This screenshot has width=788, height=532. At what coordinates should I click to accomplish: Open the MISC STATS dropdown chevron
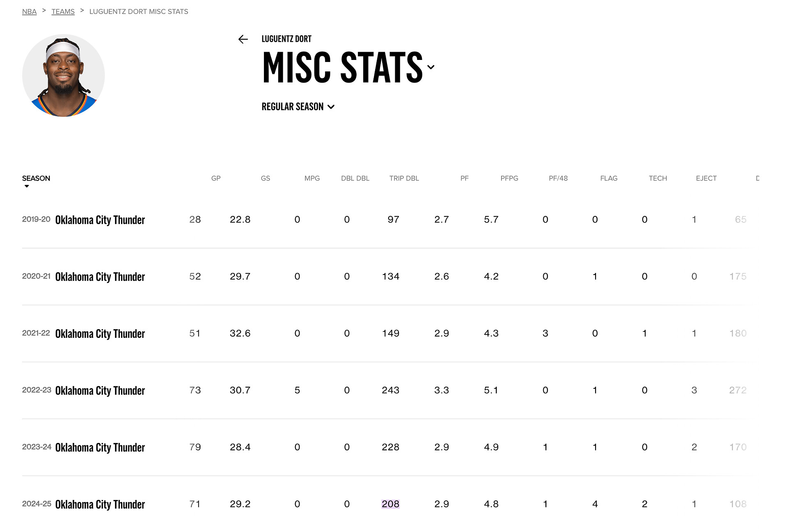431,67
